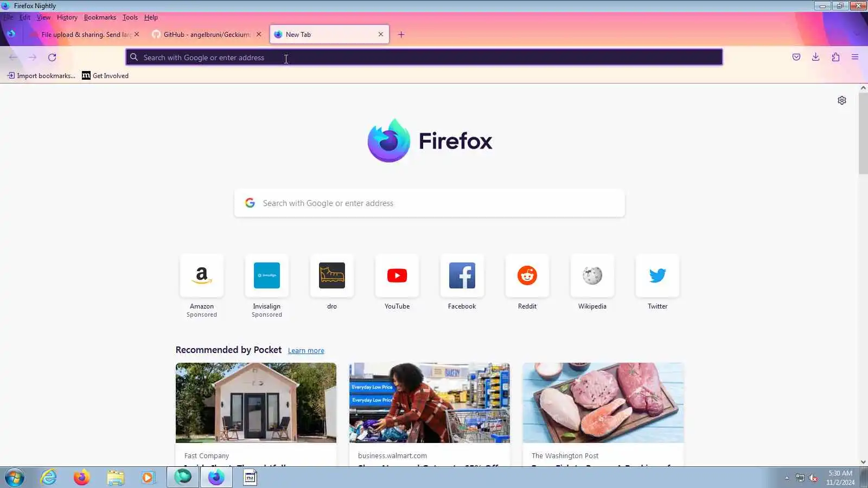
Task: Show hidden tray icons arrow
Action: (x=787, y=478)
